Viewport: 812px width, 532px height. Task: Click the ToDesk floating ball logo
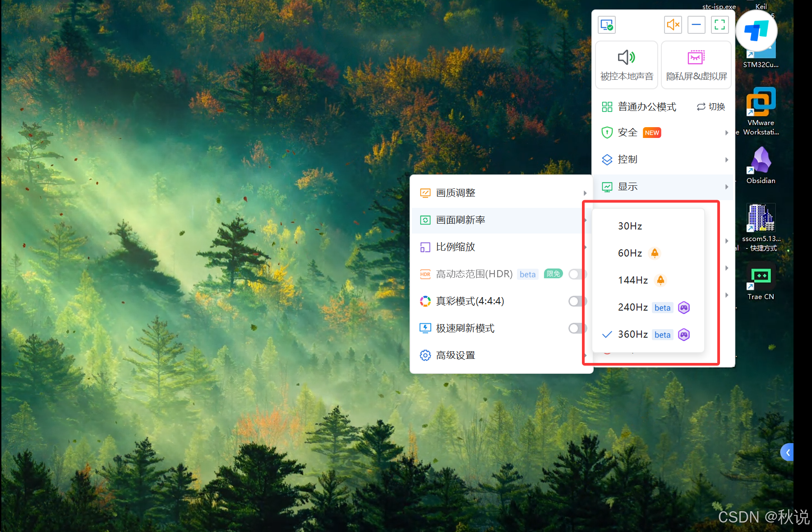[756, 31]
